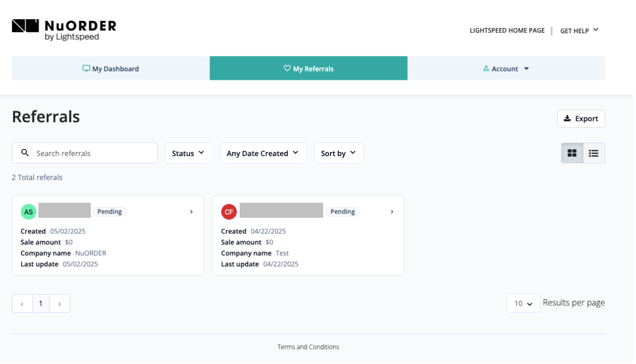The image size is (636, 364).
Task: Export the referrals list
Action: pyautogui.click(x=581, y=118)
